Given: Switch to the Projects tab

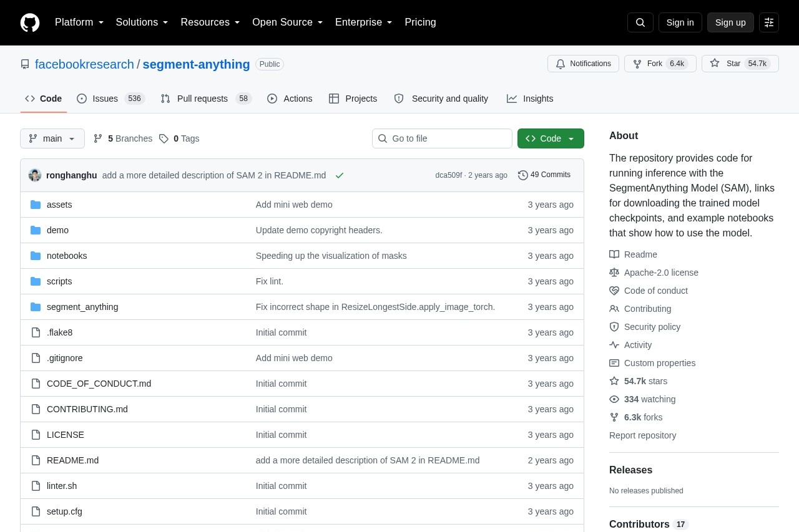Looking at the screenshot, I should 353,99.
